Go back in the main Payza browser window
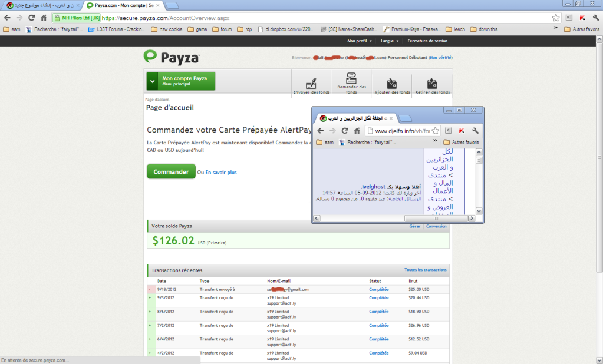This screenshot has width=603, height=364. pos(7,18)
